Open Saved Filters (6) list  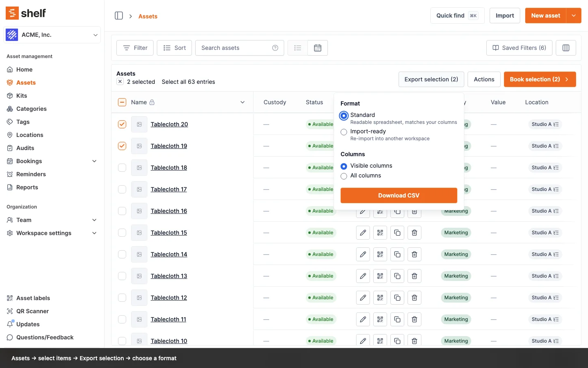click(x=519, y=48)
